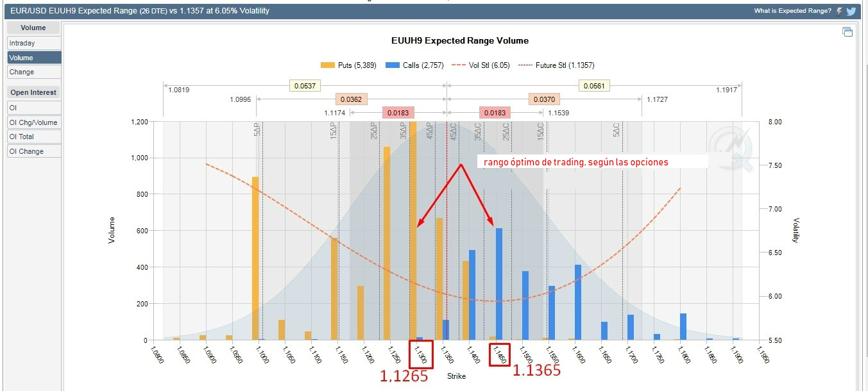Screen dimensions: 868x391
Task: Click the yellow 0.0537 range label
Action: click(305, 86)
